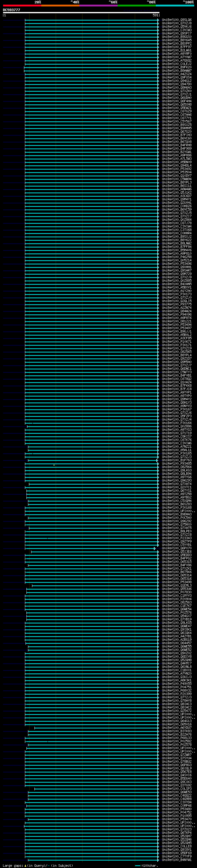The image size is (197, 868).
Task: Select hit label UniRef100_A9YMF0
Action: tap(177, 54)
